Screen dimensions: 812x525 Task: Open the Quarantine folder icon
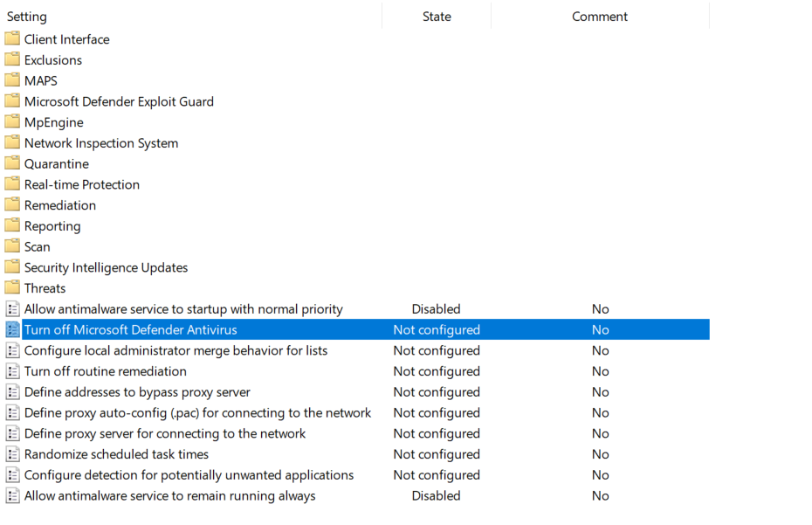click(13, 163)
